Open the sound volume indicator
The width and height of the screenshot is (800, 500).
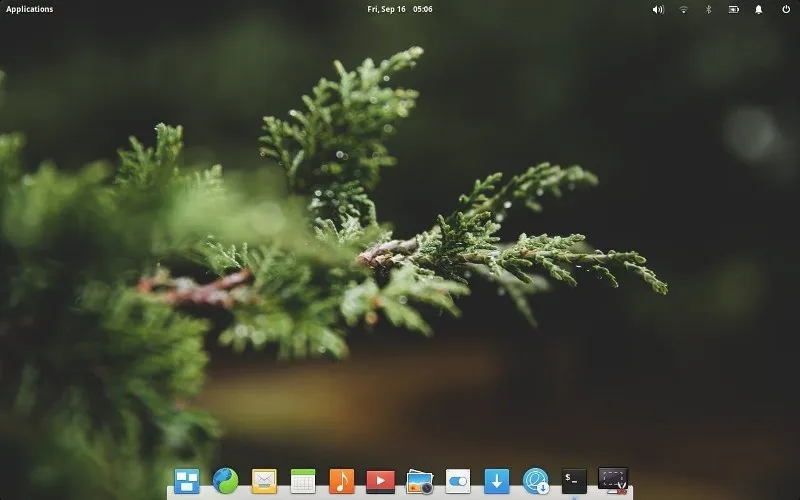click(x=658, y=9)
